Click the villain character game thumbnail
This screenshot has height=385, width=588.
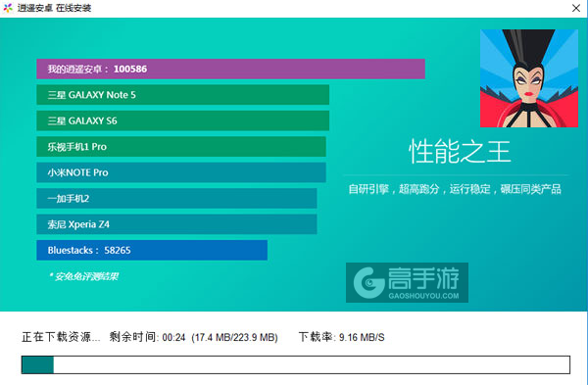click(529, 78)
